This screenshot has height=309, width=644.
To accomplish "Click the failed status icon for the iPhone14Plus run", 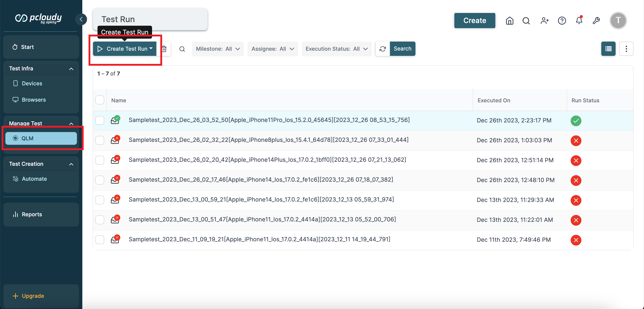I will click(576, 161).
